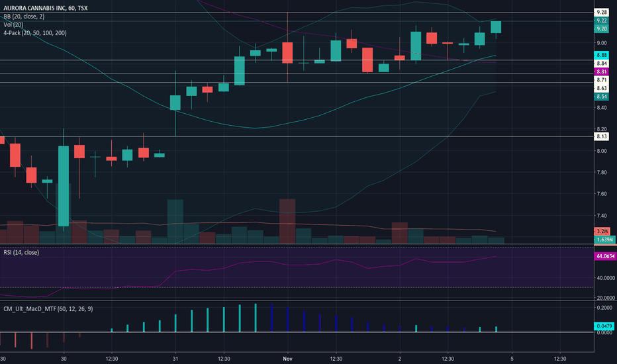
Task: Click the 9.28 price label
Action: 601,12
